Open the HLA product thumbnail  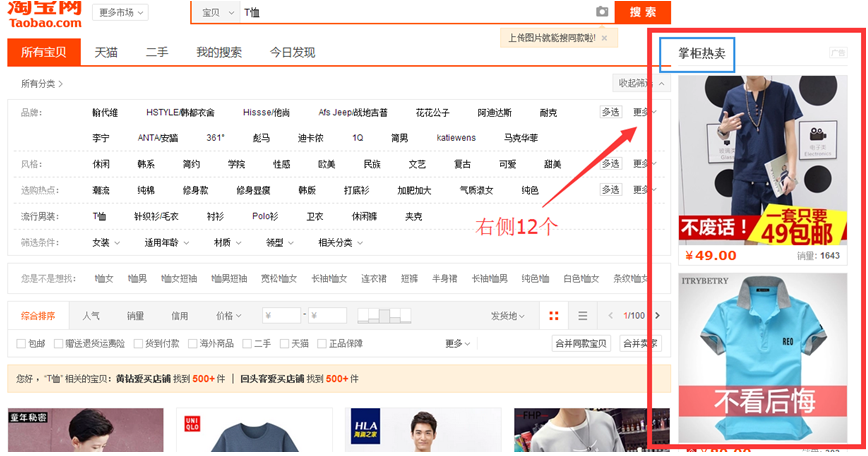point(423,430)
